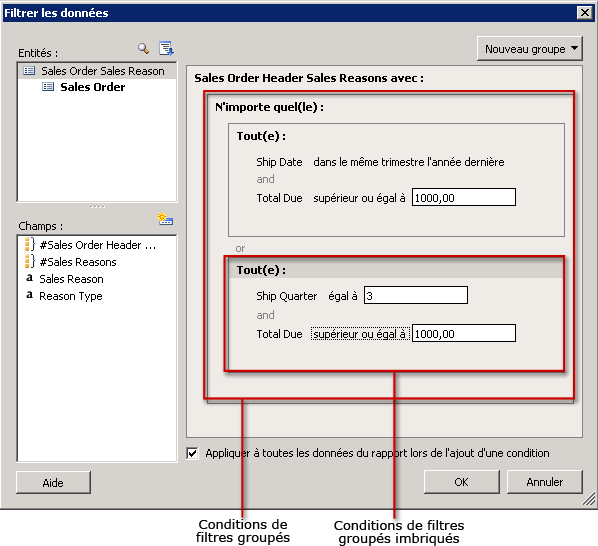Image resolution: width=598 pixels, height=546 pixels.
Task: Select the Reason Type field
Action: tap(71, 296)
